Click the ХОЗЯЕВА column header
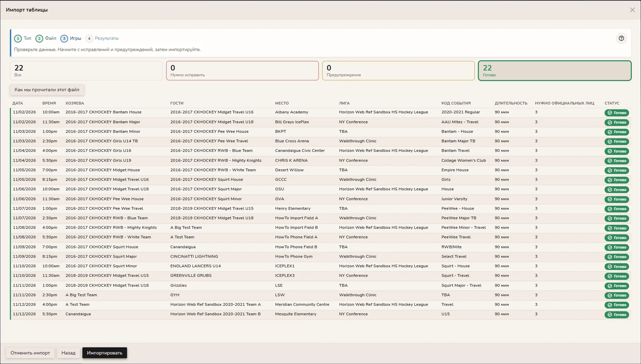Screen dimensions: 641x364 click(x=75, y=103)
